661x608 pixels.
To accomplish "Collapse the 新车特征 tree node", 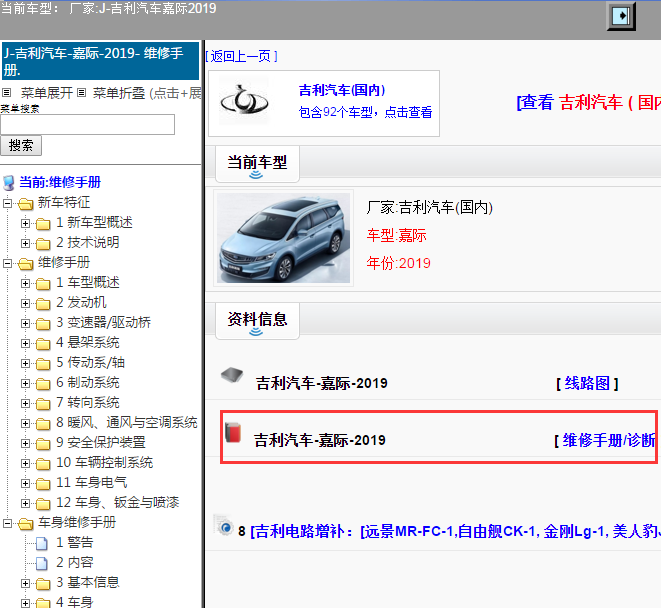I will 8,203.
